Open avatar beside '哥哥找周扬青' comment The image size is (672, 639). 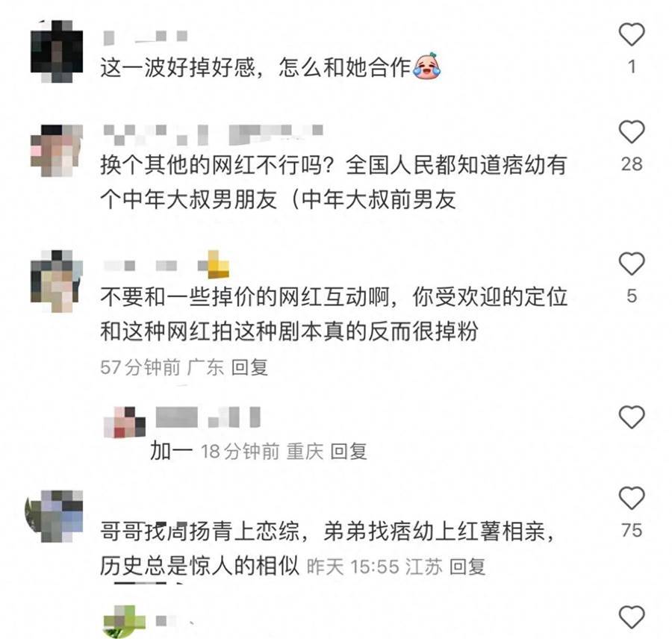click(x=55, y=516)
